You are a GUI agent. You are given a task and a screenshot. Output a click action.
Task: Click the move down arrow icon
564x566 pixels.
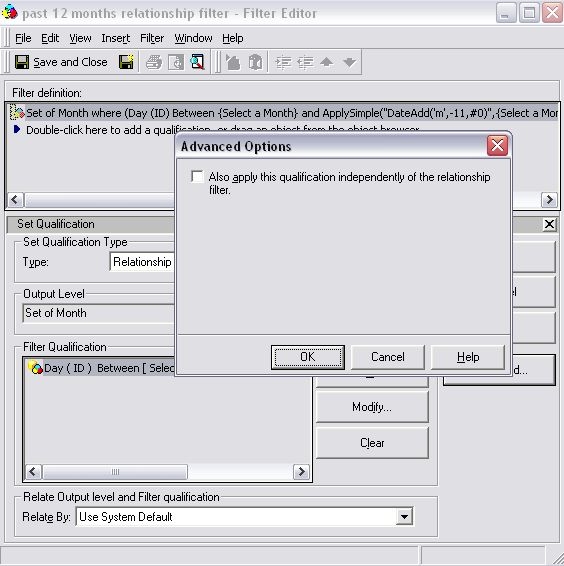pos(350,62)
